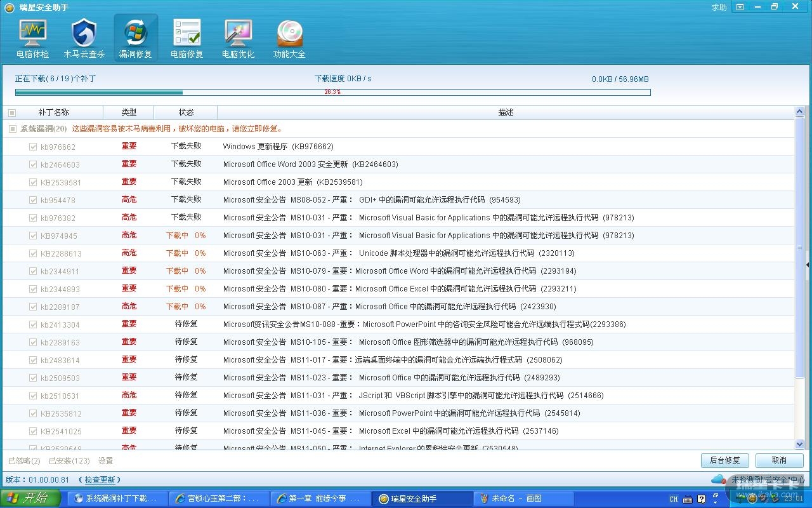This screenshot has width=812, height=508.
Task: Toggle checkbox for patch kb2413304
Action: [33, 324]
